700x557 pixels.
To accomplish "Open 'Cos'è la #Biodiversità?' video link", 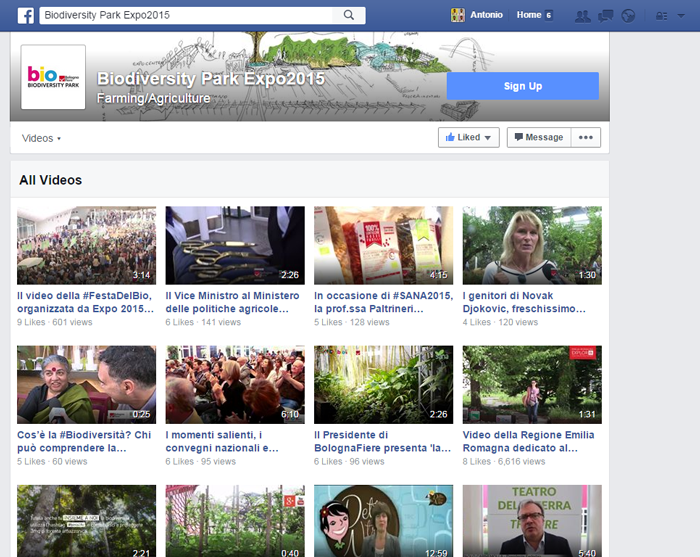I will click(x=84, y=441).
